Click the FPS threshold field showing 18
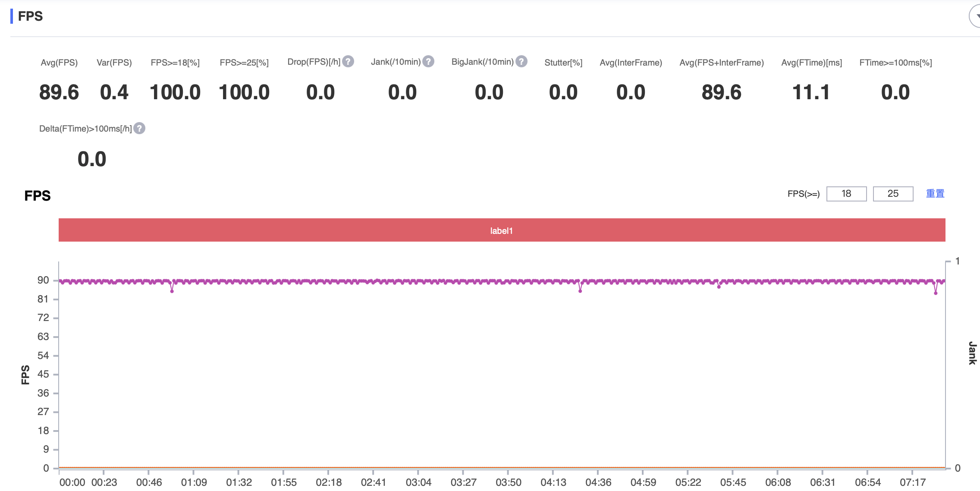Screen dimensions: 980x491 pos(846,194)
